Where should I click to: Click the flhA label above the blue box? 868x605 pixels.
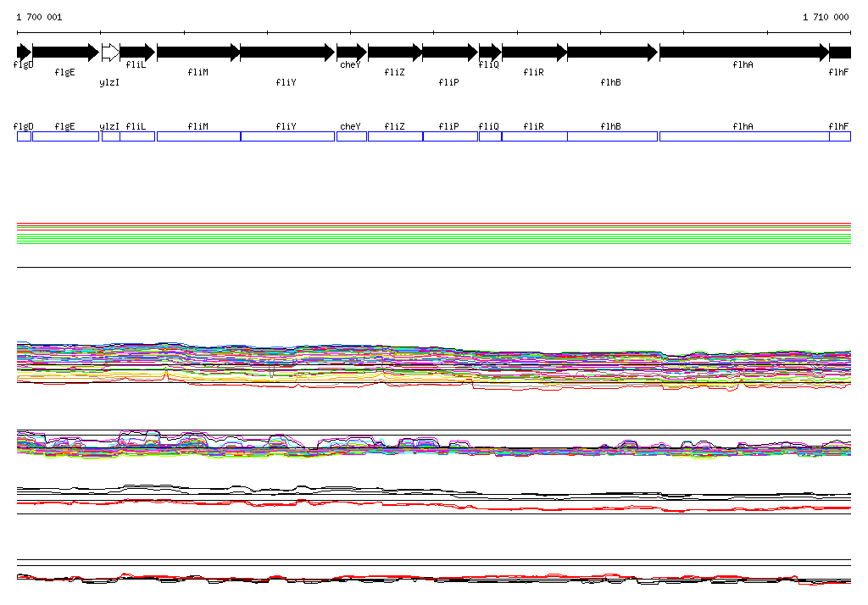743,126
